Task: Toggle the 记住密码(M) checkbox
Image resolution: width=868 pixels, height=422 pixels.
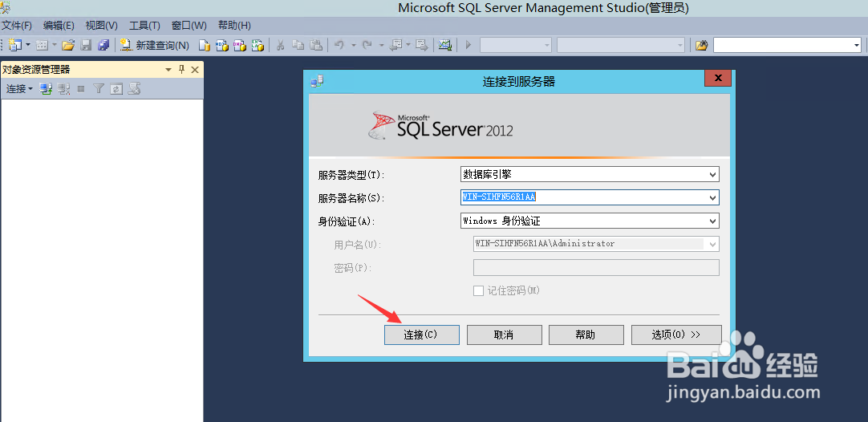Action: (478, 290)
